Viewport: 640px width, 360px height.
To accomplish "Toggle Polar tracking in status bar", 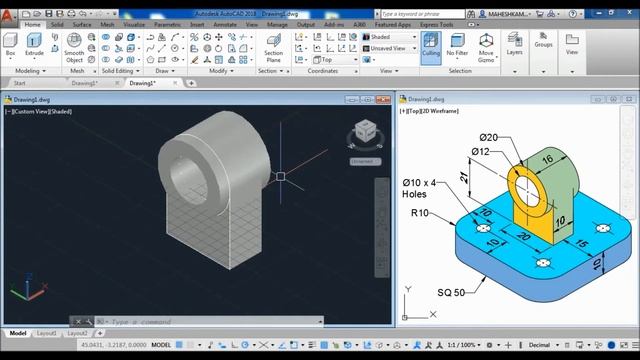I will point(244,345).
